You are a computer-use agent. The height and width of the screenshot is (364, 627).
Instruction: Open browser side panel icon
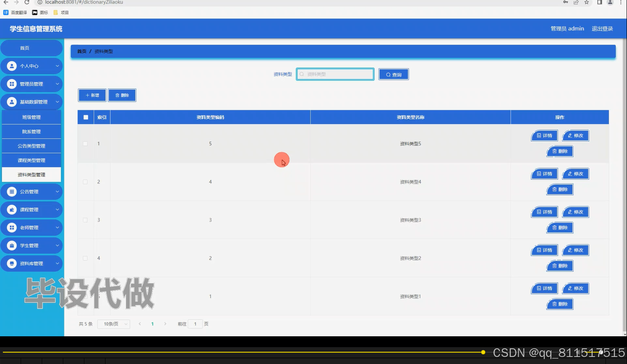[x=599, y=2]
